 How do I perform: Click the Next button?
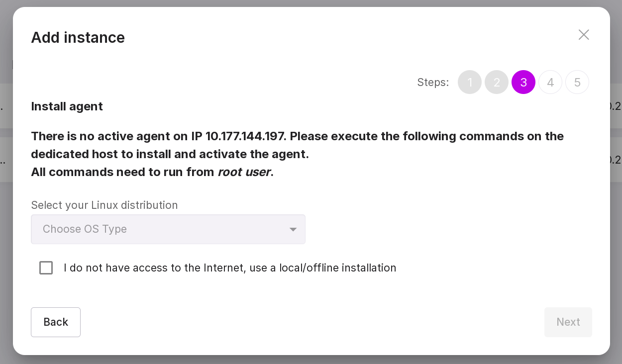pos(568,322)
